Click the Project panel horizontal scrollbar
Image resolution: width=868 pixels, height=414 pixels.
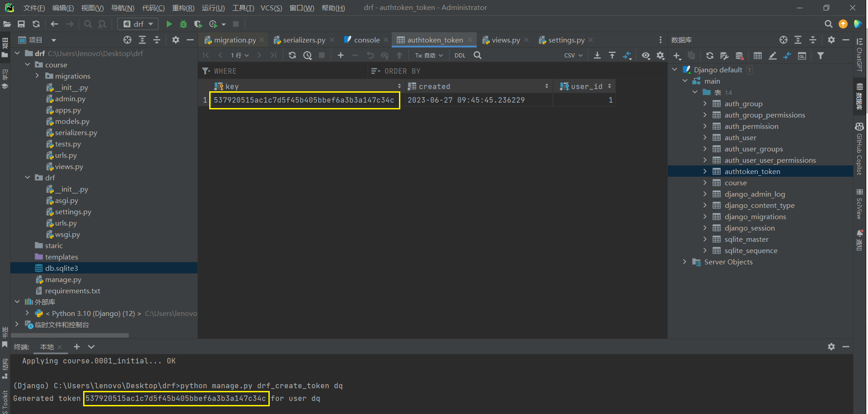pyautogui.click(x=70, y=335)
